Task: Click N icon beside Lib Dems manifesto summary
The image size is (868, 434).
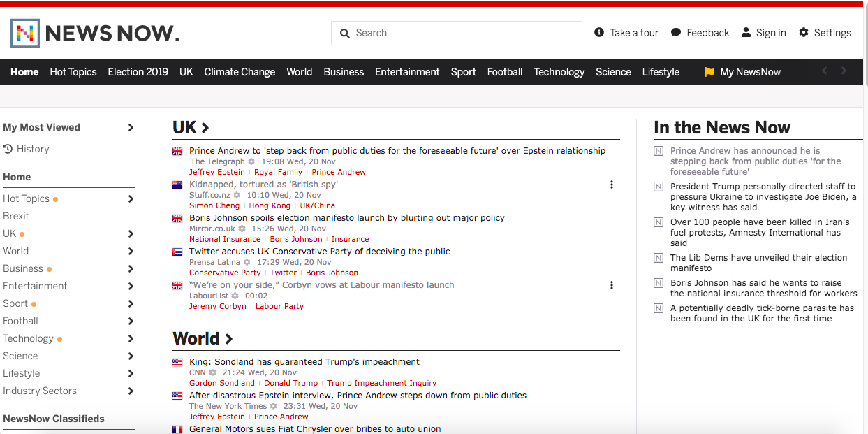Action: (658, 258)
